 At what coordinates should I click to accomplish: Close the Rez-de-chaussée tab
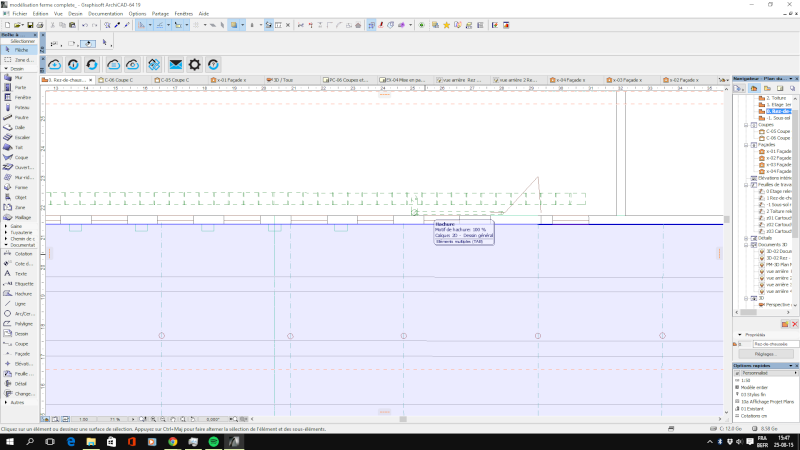(x=91, y=80)
